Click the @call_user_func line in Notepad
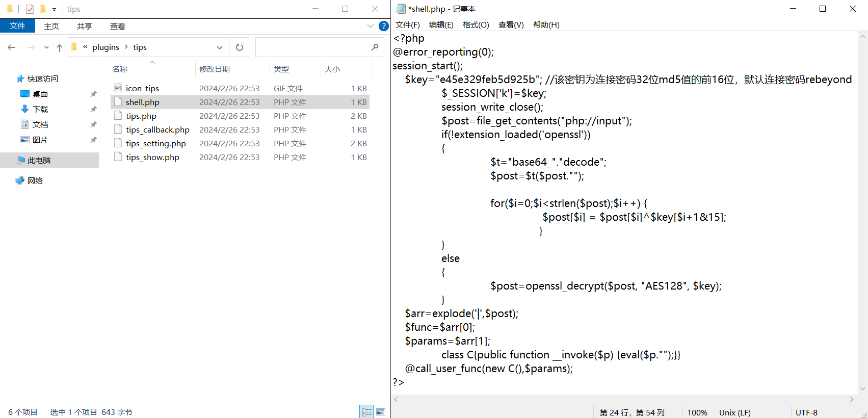 (489, 369)
